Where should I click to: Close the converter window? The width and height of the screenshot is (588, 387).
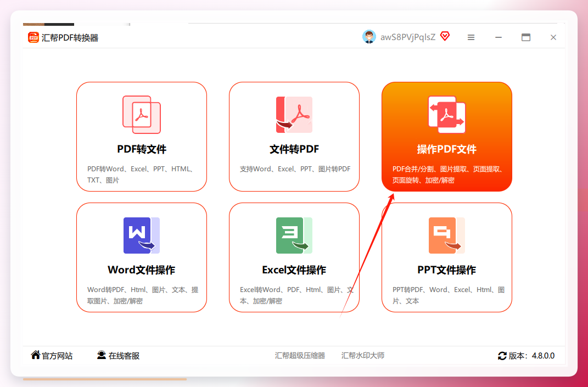pyautogui.click(x=553, y=37)
